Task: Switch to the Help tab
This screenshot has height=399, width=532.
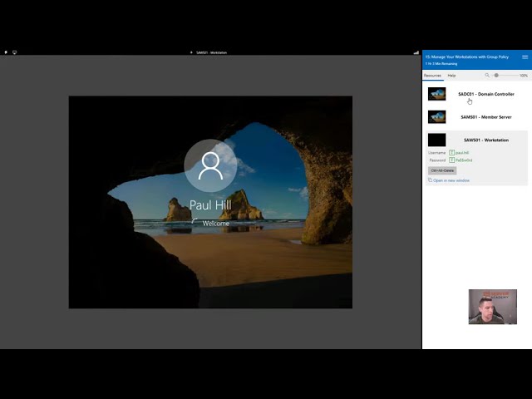Action: point(451,76)
